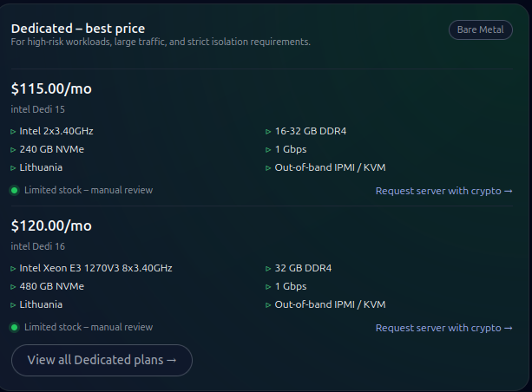Select the intel Dedi 15 plan name
Viewport: 532px width, 392px height.
point(37,109)
